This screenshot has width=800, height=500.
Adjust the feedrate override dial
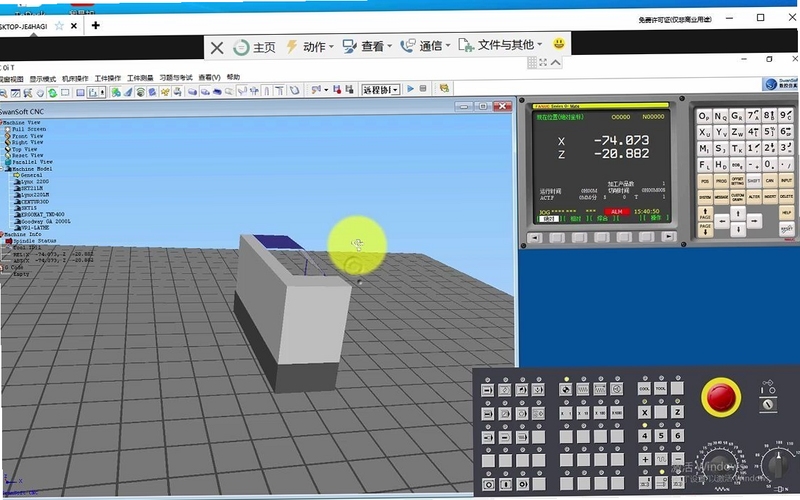coord(719,465)
